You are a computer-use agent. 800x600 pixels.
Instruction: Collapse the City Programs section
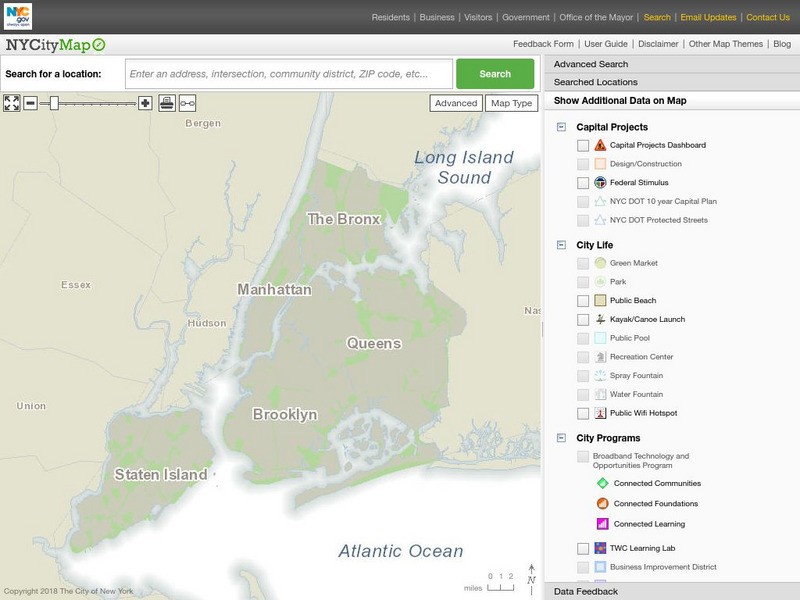pos(564,437)
